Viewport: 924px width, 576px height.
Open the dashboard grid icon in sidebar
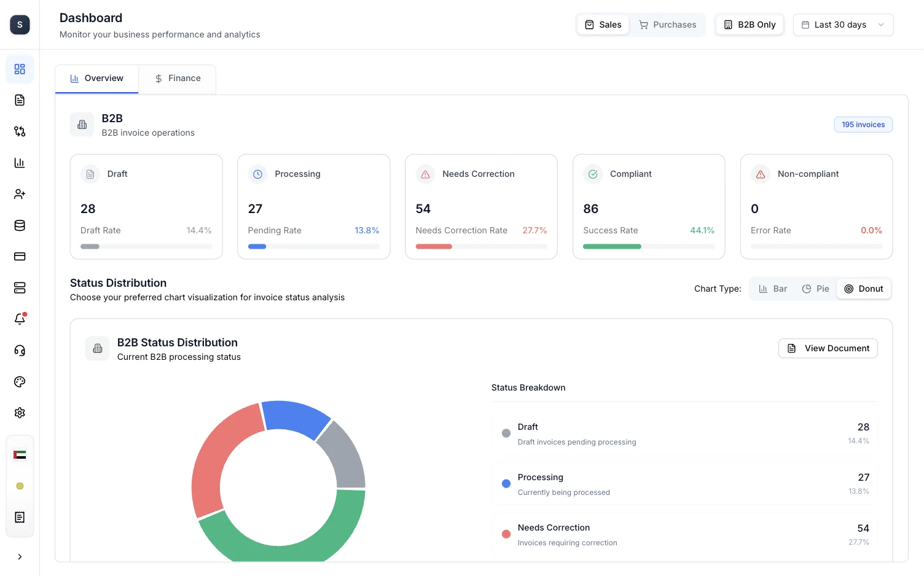click(x=20, y=69)
